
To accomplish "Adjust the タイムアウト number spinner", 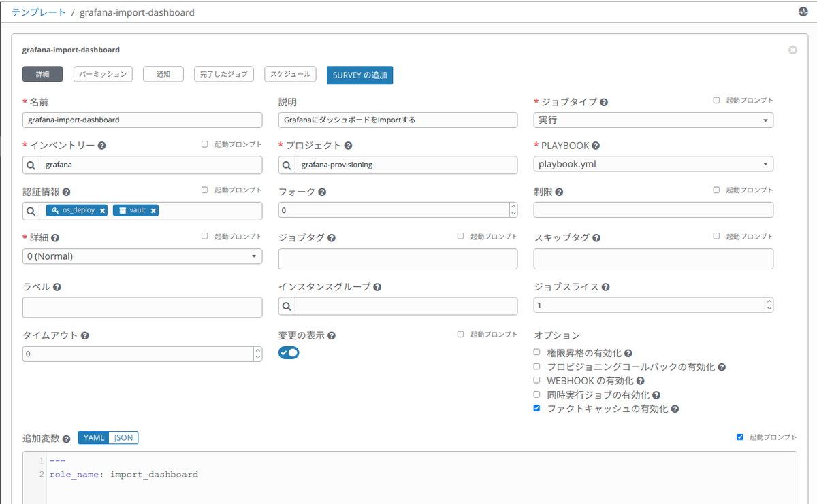I will point(257,354).
